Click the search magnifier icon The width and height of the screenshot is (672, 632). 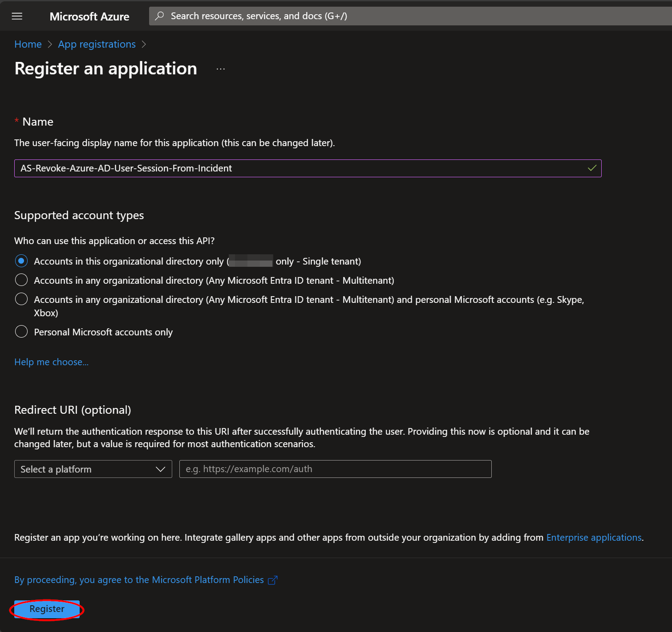click(159, 16)
